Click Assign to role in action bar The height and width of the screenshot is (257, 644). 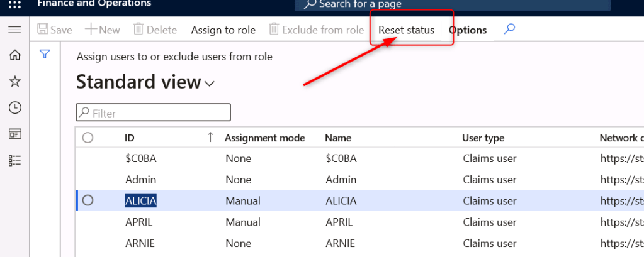(223, 30)
